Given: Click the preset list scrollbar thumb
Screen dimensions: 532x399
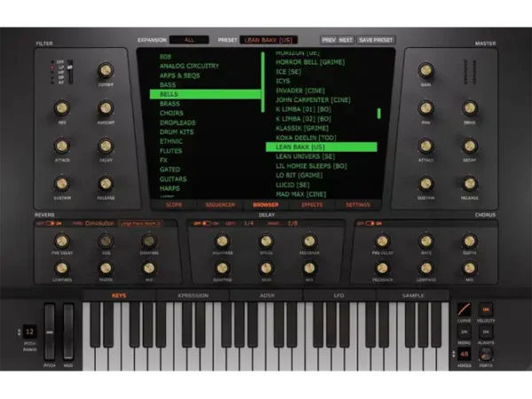Looking at the screenshot, I should (x=379, y=113).
